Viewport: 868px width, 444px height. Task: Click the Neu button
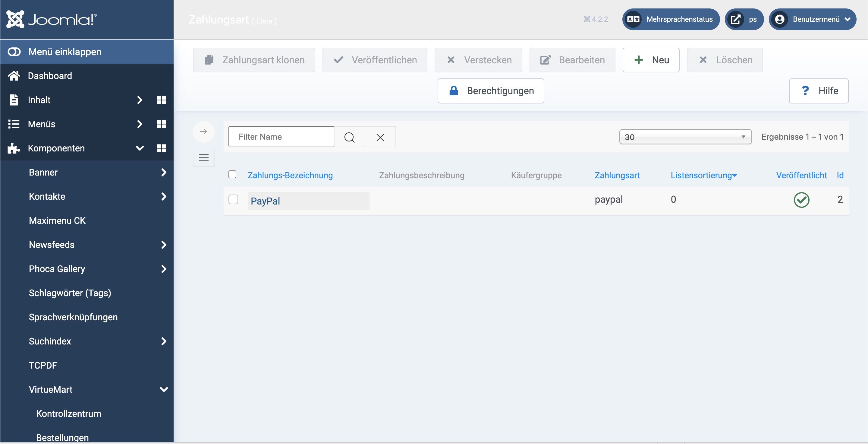point(651,60)
